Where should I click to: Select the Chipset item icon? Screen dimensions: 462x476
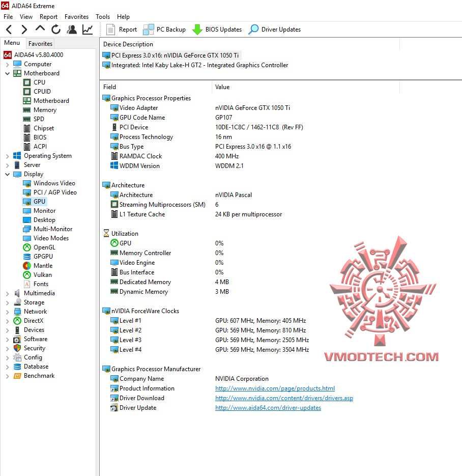pos(27,128)
